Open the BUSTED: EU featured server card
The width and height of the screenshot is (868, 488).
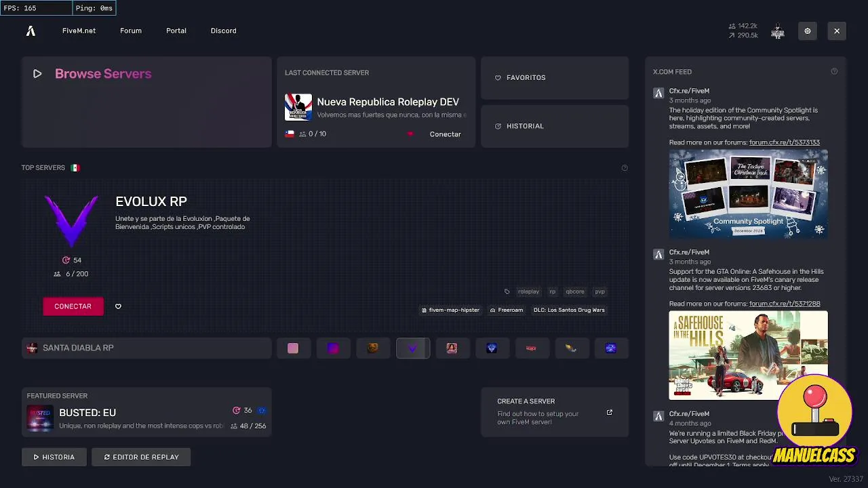(x=146, y=412)
